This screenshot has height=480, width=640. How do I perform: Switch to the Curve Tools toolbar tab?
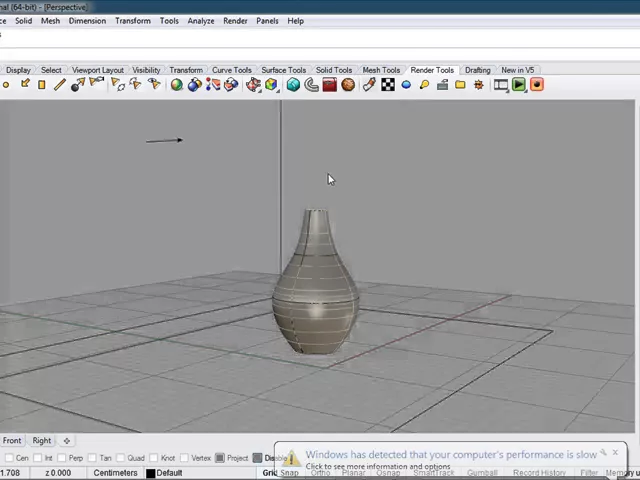[232, 70]
